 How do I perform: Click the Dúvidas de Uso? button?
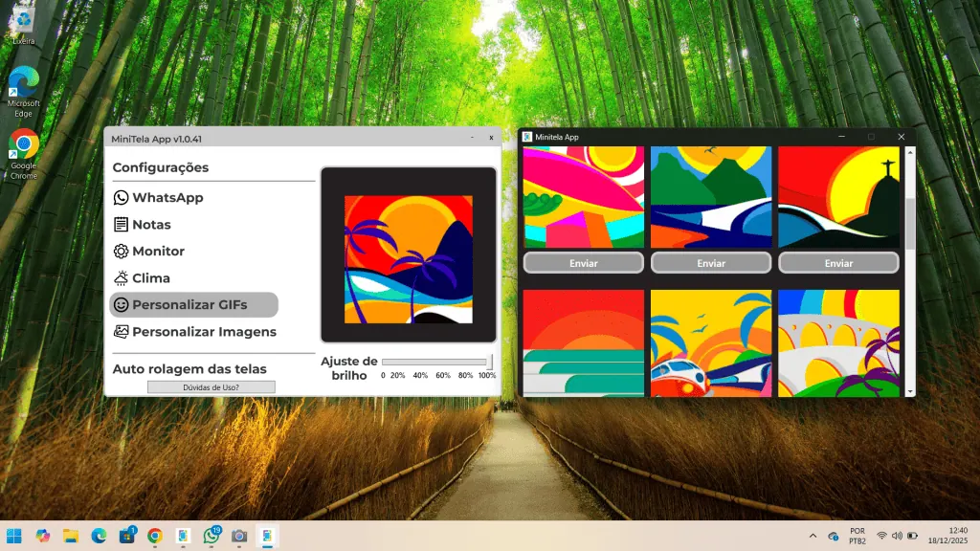[211, 387]
